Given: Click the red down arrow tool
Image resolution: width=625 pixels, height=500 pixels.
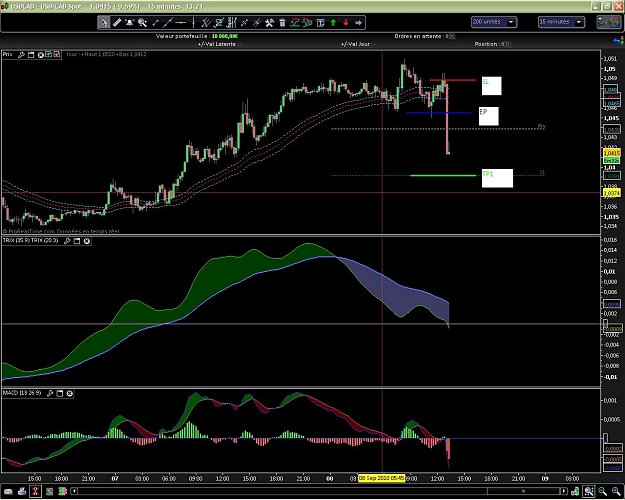Looking at the screenshot, I should 346,23.
